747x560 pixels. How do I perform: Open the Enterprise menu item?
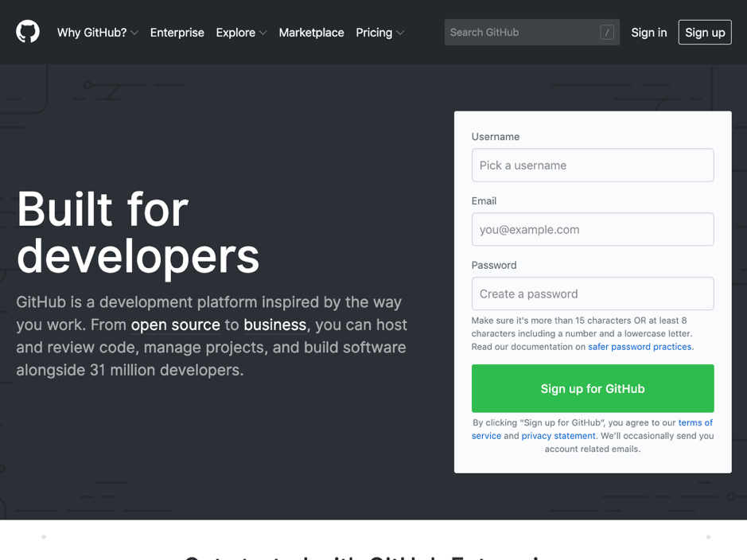point(177,33)
